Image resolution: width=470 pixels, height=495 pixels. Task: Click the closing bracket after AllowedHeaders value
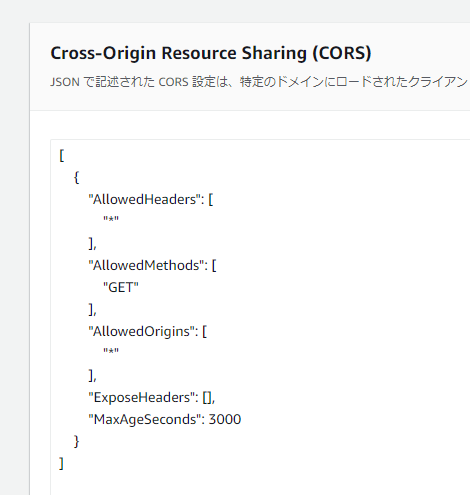coord(92,244)
